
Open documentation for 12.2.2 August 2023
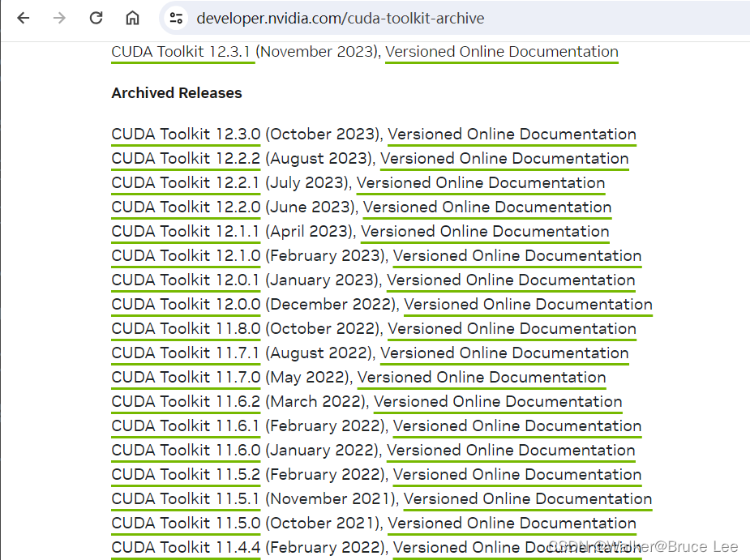tap(504, 159)
